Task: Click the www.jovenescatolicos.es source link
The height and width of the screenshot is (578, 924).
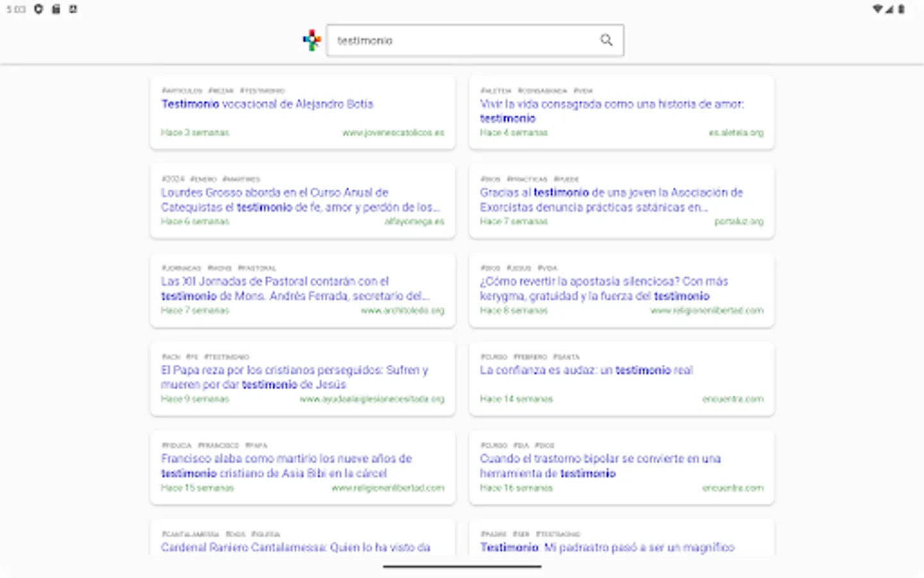Action: pos(394,133)
